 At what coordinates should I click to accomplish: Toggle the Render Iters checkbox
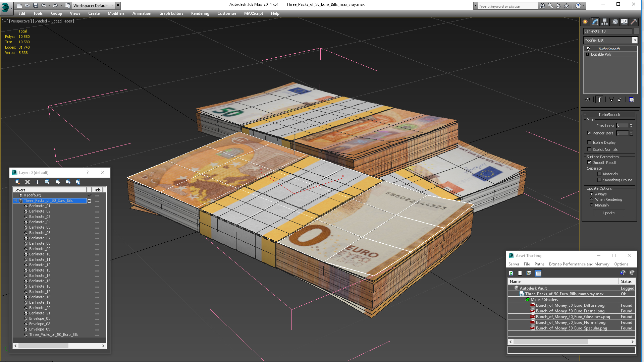pos(589,133)
